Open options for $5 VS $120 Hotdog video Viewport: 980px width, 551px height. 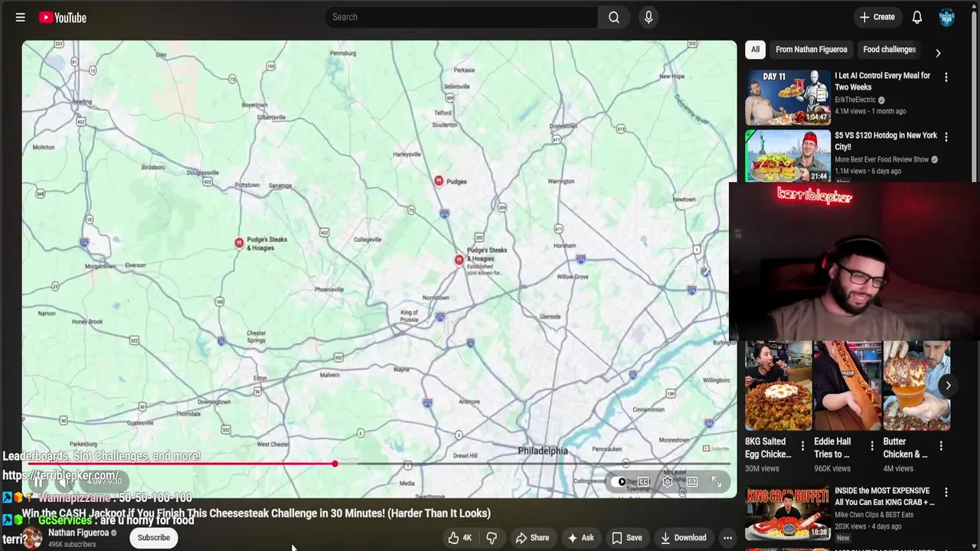pyautogui.click(x=946, y=137)
